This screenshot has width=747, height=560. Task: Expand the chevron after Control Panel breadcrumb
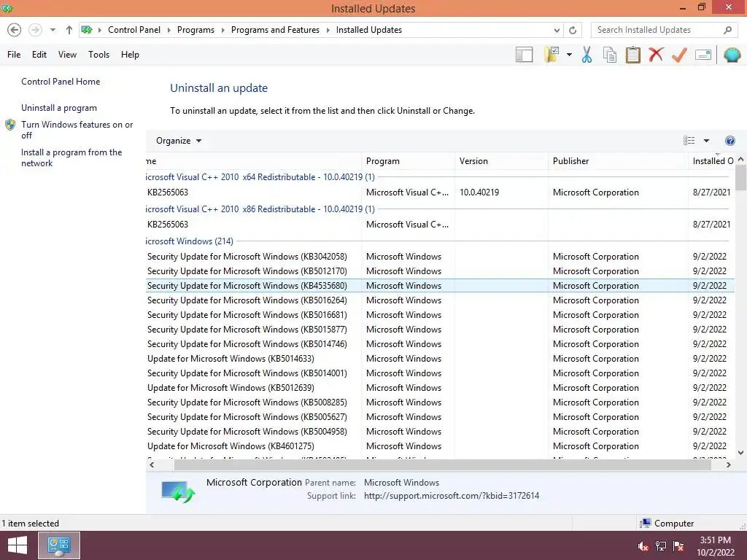point(169,30)
